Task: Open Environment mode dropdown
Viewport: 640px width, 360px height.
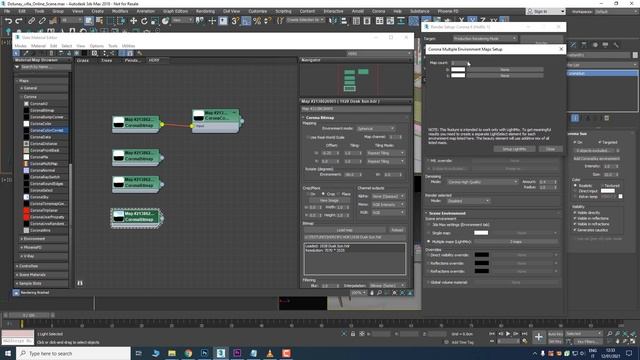Action: pyautogui.click(x=376, y=129)
